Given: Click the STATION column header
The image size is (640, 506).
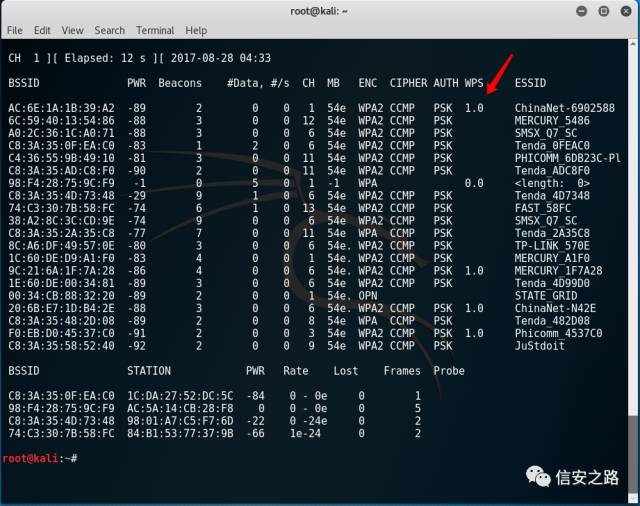Looking at the screenshot, I should [149, 371].
